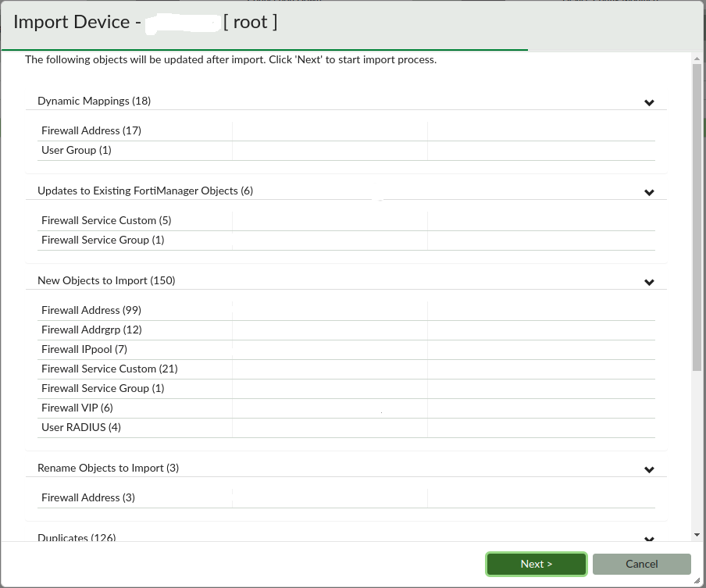Select the Firewall IPpool (7) row
The height and width of the screenshot is (588, 706).
click(x=84, y=349)
